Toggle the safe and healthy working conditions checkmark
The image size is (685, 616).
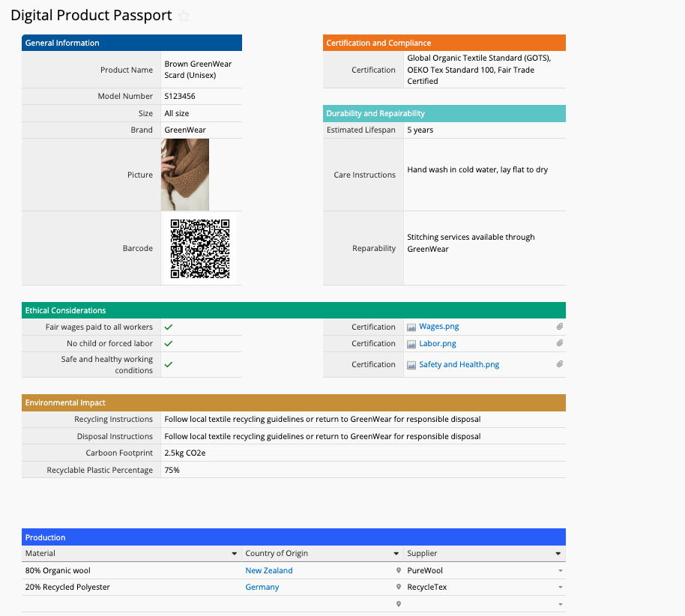[x=169, y=365]
